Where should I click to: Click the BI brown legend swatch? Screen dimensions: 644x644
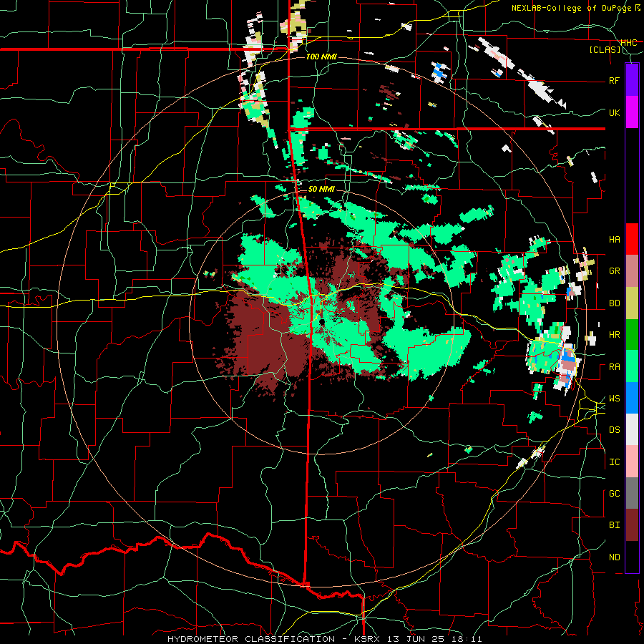(632, 525)
